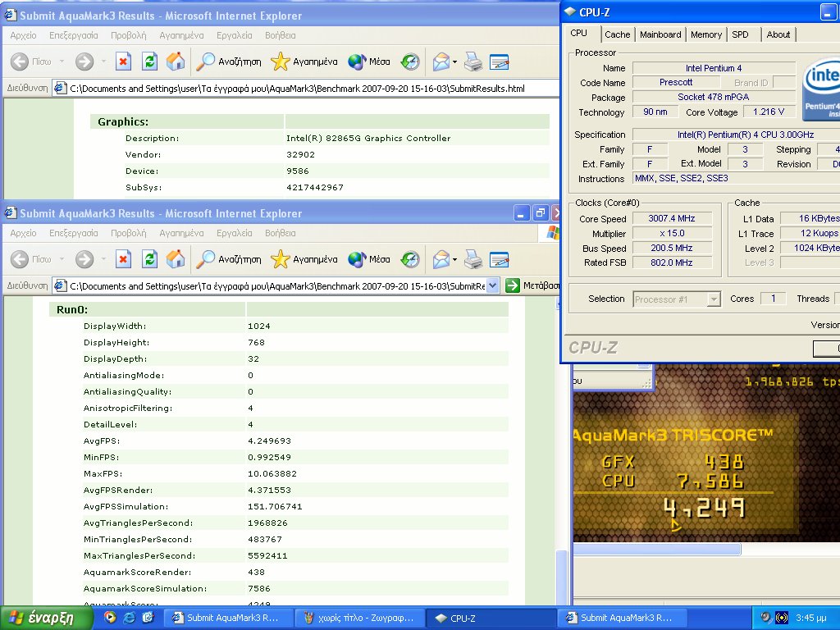
Task: Click the clock showing 3:45 μμ
Action: coord(810,619)
